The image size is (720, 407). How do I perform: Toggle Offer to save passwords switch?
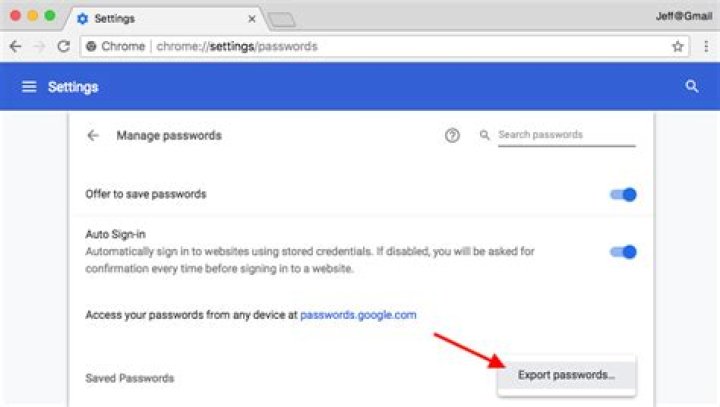(623, 194)
